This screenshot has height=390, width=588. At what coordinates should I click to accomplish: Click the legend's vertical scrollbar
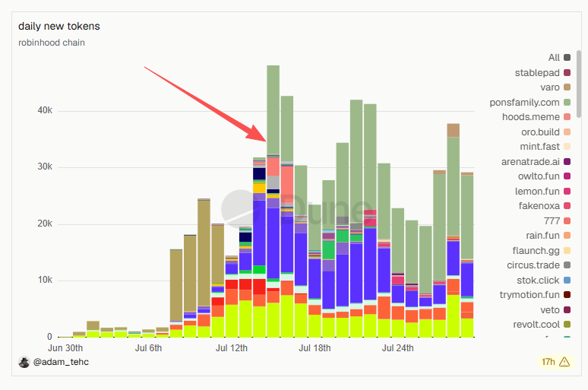[x=579, y=84]
